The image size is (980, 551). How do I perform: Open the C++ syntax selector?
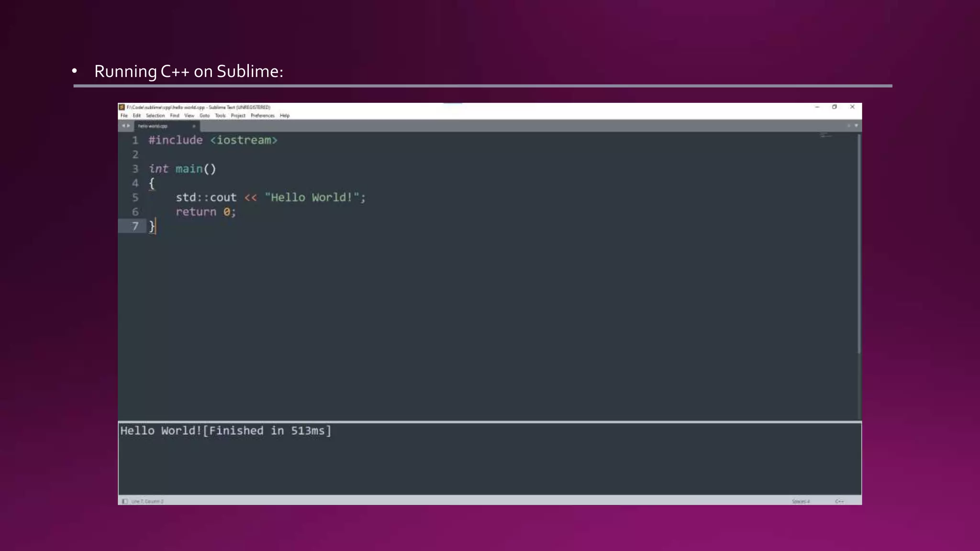coord(839,501)
